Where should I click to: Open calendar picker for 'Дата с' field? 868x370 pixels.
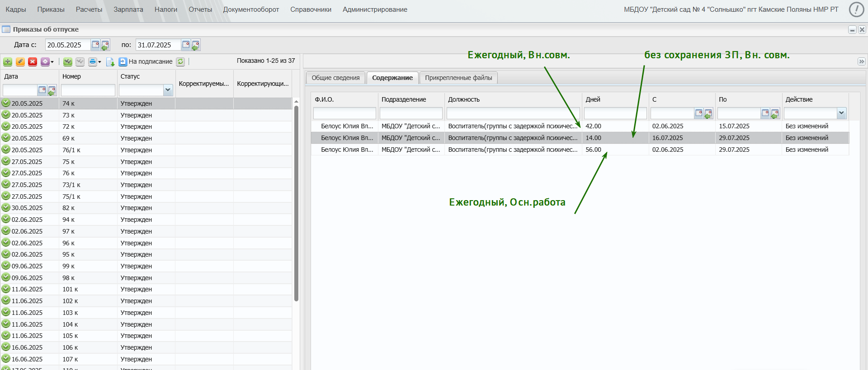(x=95, y=45)
